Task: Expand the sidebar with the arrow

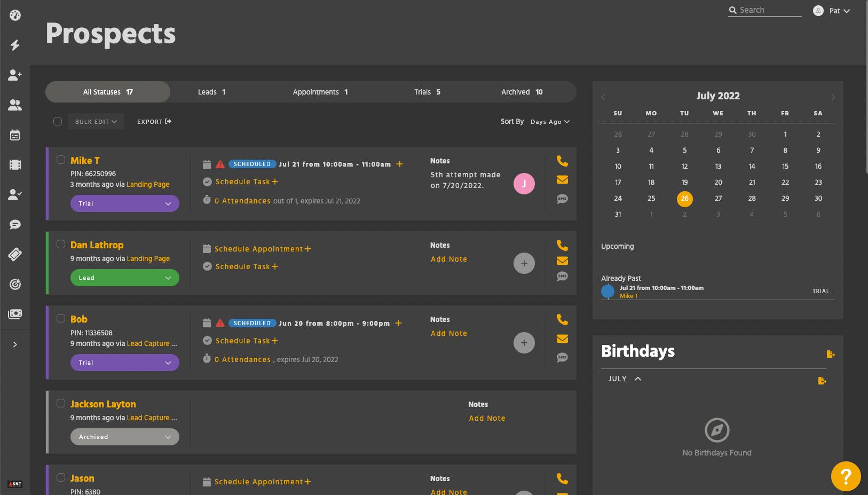Action: (15, 344)
